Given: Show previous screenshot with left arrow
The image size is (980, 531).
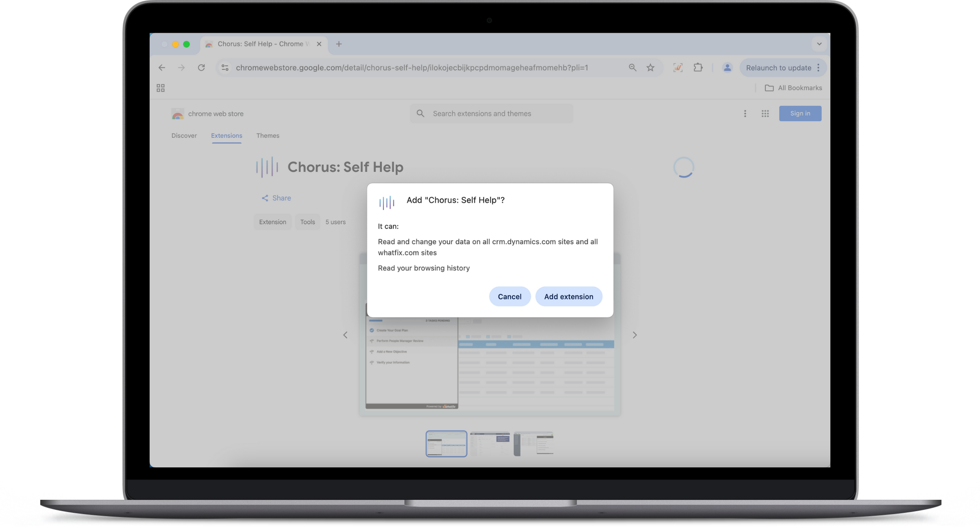Looking at the screenshot, I should (345, 335).
